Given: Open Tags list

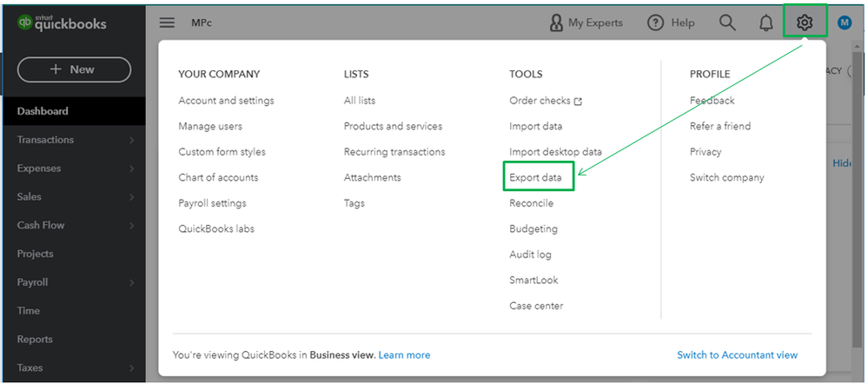Looking at the screenshot, I should [x=354, y=203].
